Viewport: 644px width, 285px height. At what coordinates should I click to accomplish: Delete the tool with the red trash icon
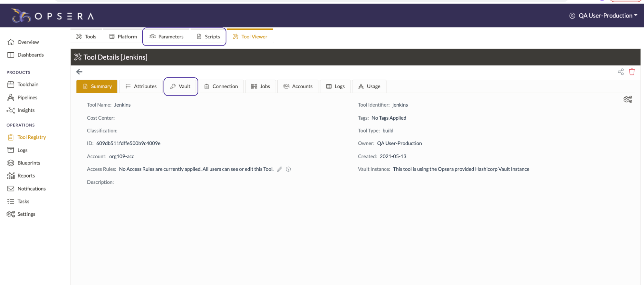(632, 72)
